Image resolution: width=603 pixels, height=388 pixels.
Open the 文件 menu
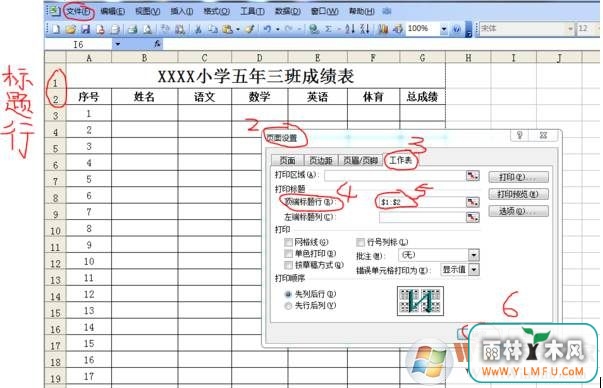point(78,12)
